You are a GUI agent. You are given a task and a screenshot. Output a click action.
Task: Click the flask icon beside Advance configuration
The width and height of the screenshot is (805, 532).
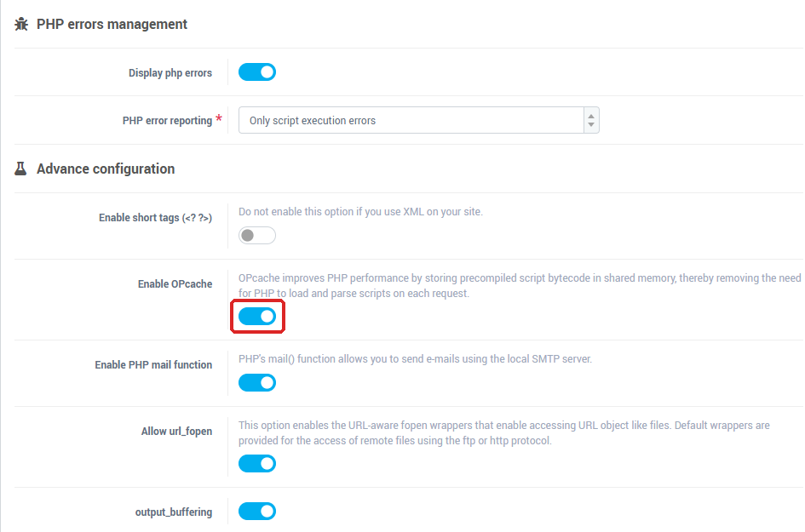click(20, 169)
